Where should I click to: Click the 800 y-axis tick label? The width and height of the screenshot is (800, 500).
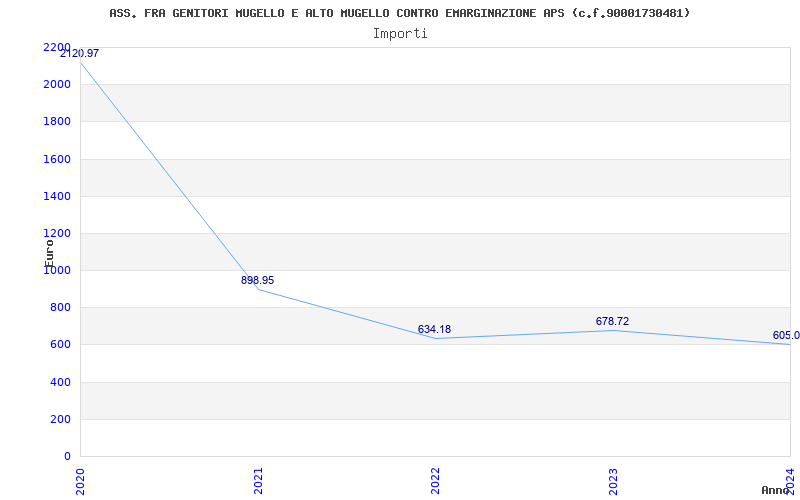coord(60,308)
